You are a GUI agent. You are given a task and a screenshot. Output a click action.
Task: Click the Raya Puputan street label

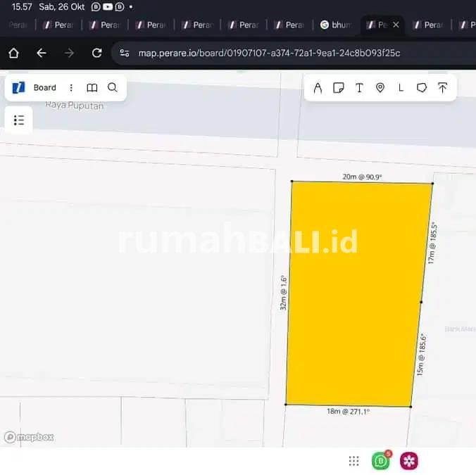point(75,106)
